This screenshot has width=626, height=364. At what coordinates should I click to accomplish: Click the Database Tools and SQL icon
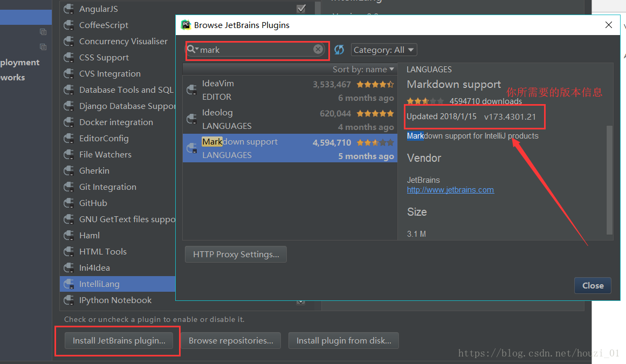pos(68,90)
